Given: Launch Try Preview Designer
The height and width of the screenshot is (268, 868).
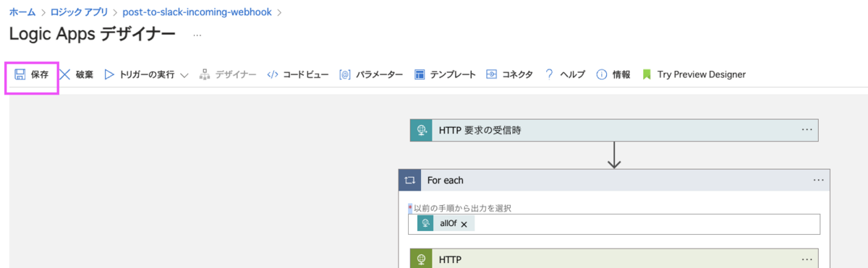Looking at the screenshot, I should pyautogui.click(x=701, y=74).
